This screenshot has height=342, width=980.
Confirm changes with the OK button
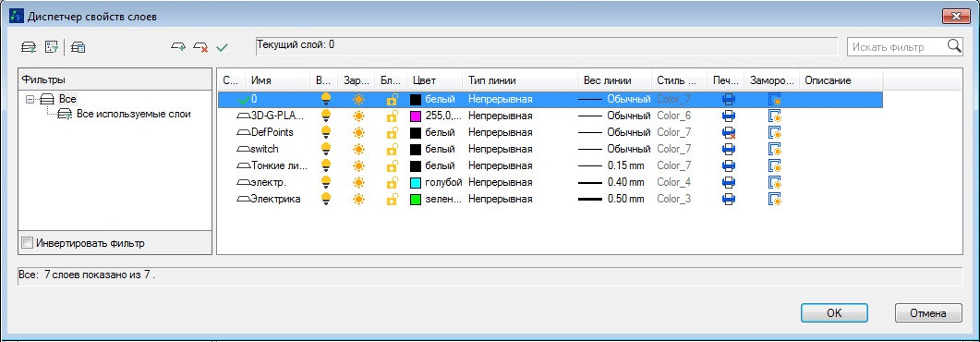coord(834,313)
